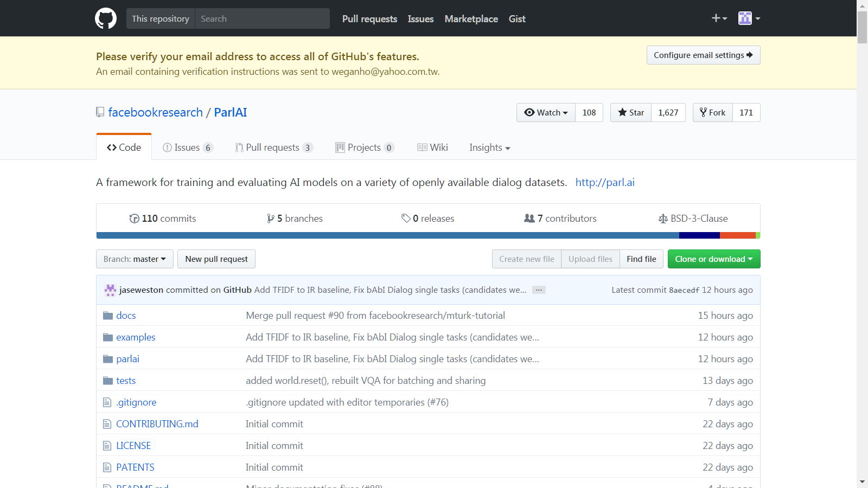Open the Projects tab
The width and height of the screenshot is (868, 488).
[x=365, y=147]
